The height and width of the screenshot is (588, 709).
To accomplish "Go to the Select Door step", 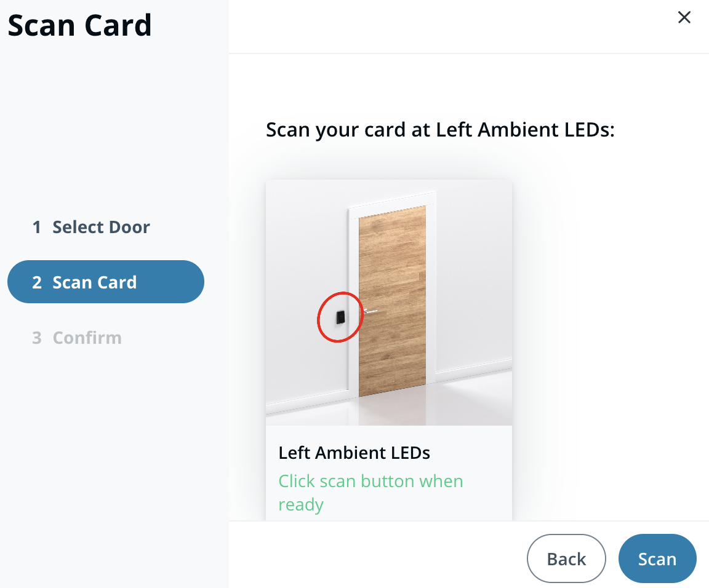I will pos(101,227).
